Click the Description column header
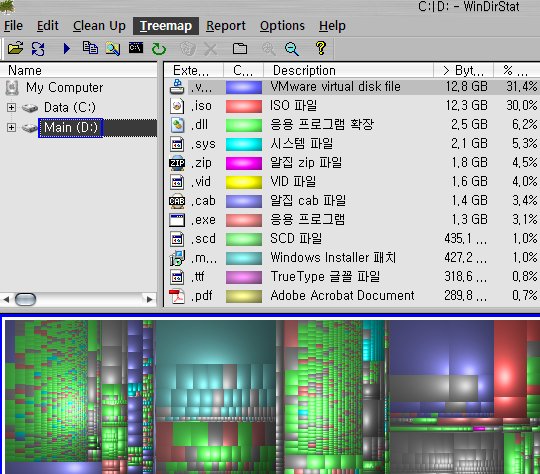Image resolution: width=540 pixels, height=474 pixels. (x=348, y=70)
